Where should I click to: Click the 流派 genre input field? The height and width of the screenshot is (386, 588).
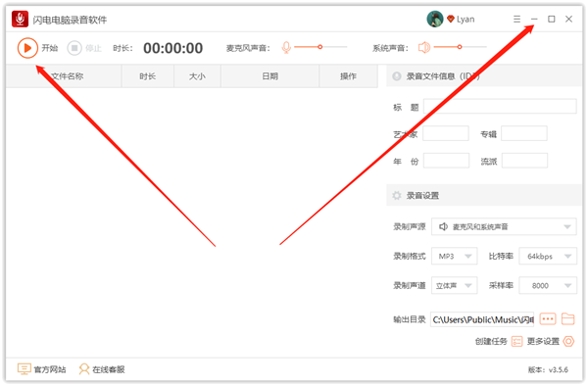tap(524, 161)
